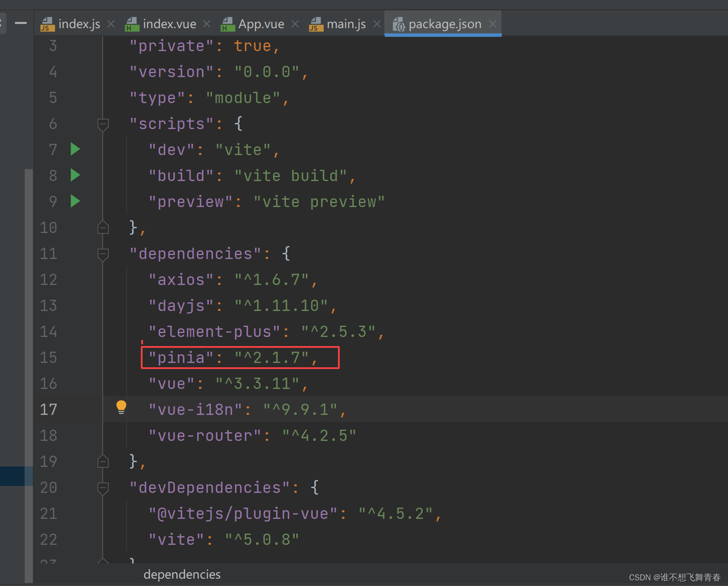Image resolution: width=728 pixels, height=586 pixels.
Task: Close the package.json tab
Action: [x=493, y=24]
